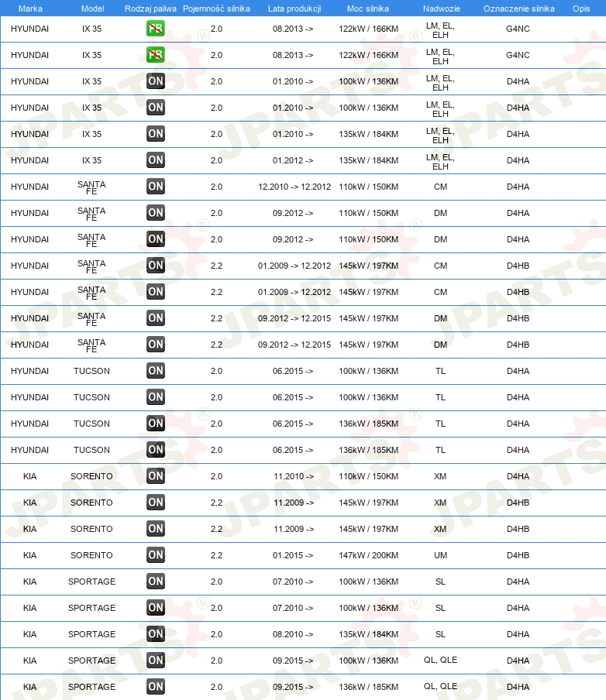
Task: Click the Oznaczenie silnika column header
Action: point(519,9)
